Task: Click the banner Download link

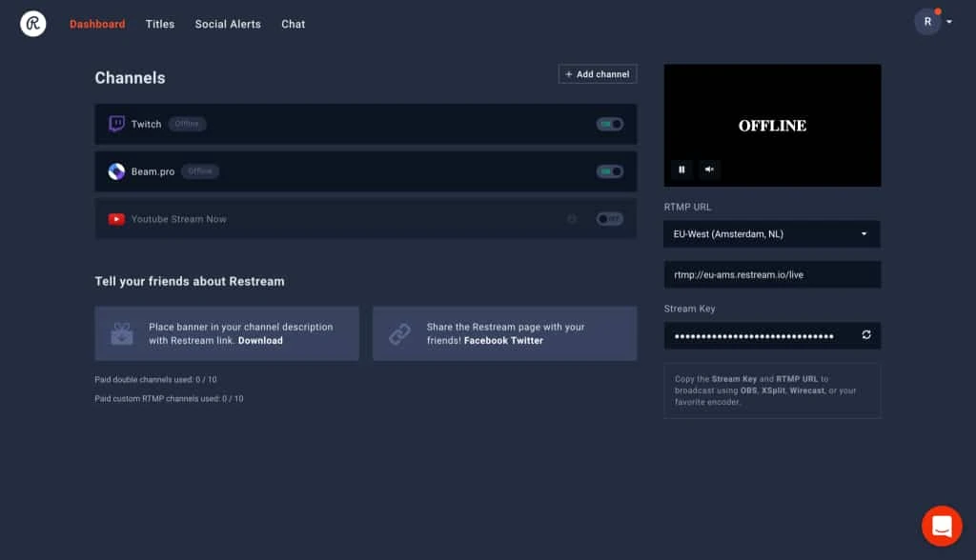Action: tap(260, 340)
